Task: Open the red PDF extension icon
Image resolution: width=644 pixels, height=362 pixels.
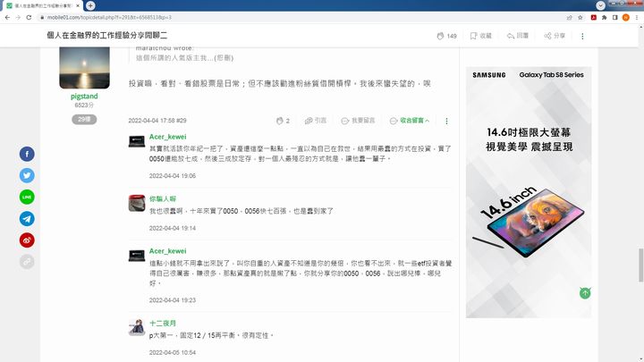Action: tap(594, 17)
